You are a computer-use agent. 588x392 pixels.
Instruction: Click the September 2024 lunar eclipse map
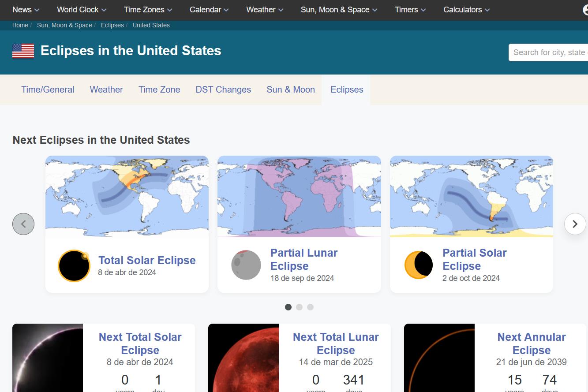[299, 196]
